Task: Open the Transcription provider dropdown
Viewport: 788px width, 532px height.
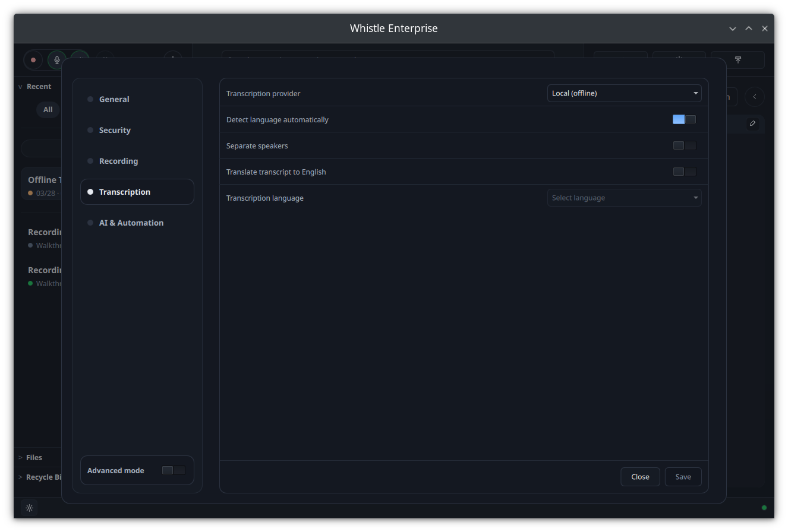Action: click(x=624, y=93)
